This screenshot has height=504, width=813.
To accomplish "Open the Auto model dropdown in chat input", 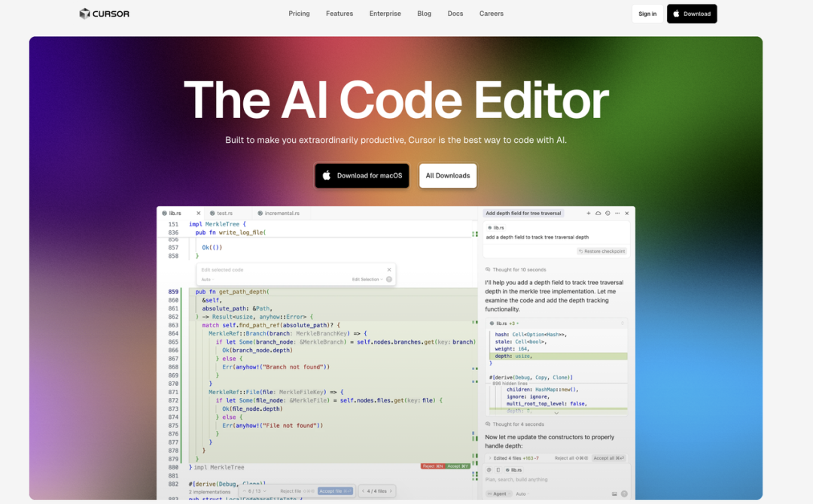I will click(x=521, y=493).
